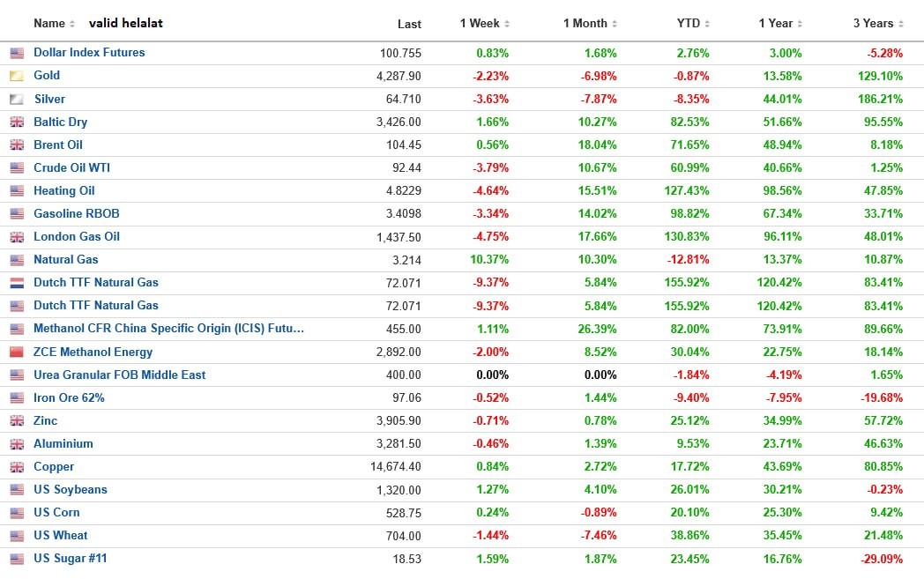924x579 pixels.
Task: Open Methanol CFR China Specific Origin link
Action: (168, 329)
